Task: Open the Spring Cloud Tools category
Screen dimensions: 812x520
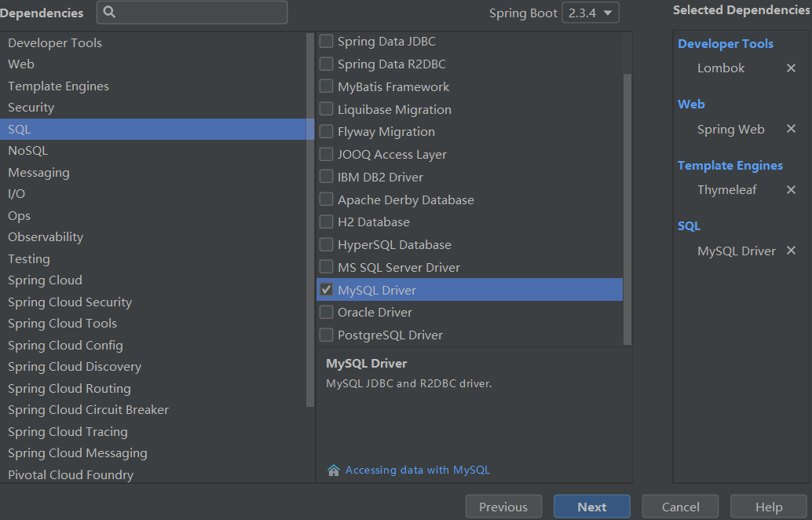Action: click(x=153, y=323)
